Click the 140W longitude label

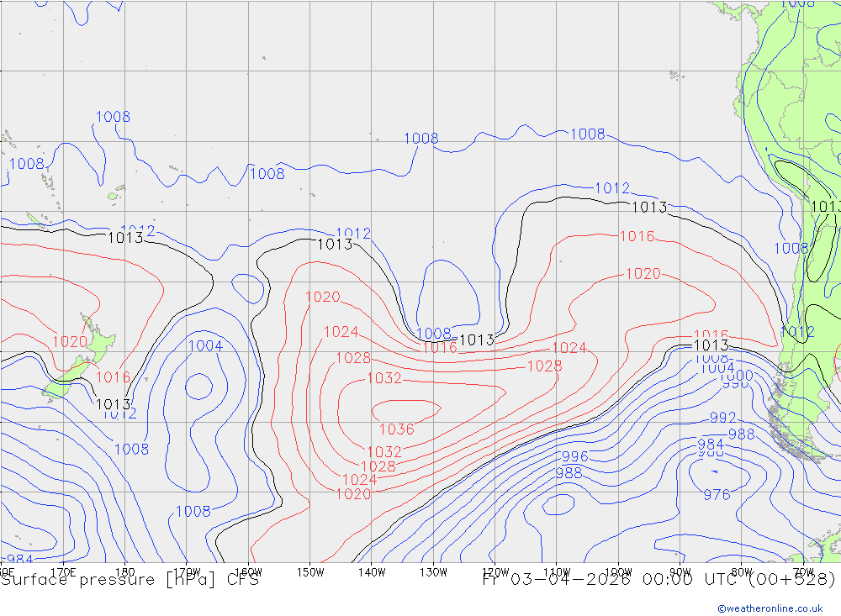tap(372, 572)
